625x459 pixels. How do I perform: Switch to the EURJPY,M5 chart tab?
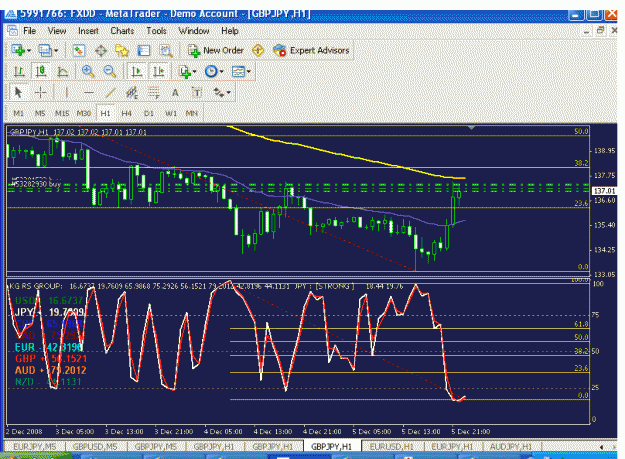pos(35,447)
